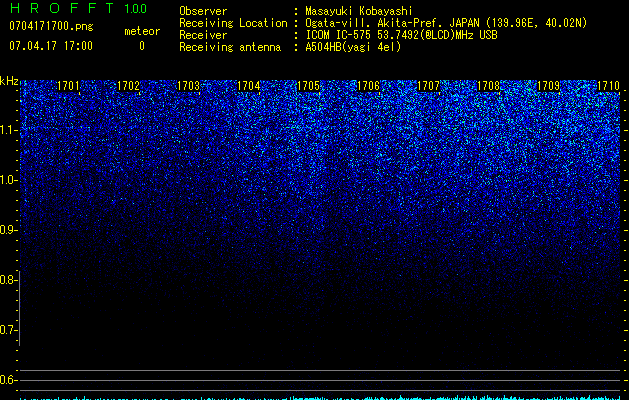Click the 1.0 kHz frequency tick label
This screenshot has width=629, height=400.
click(8, 180)
